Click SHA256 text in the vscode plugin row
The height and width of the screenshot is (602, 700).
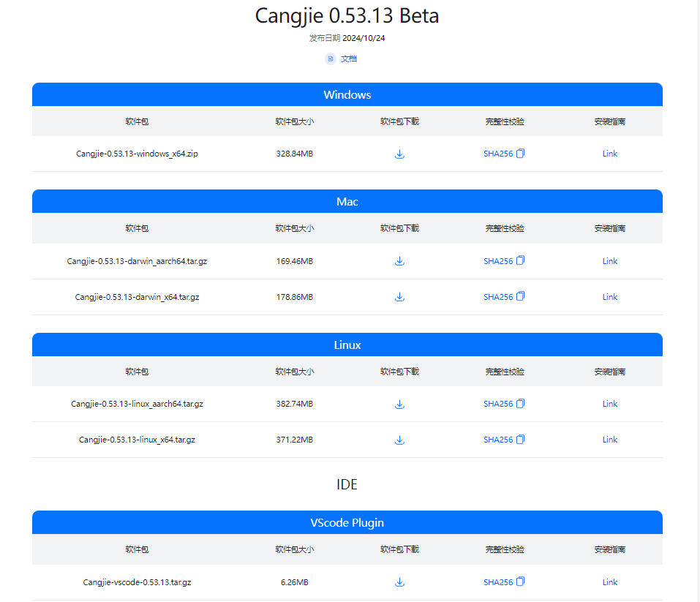pyautogui.click(x=498, y=582)
